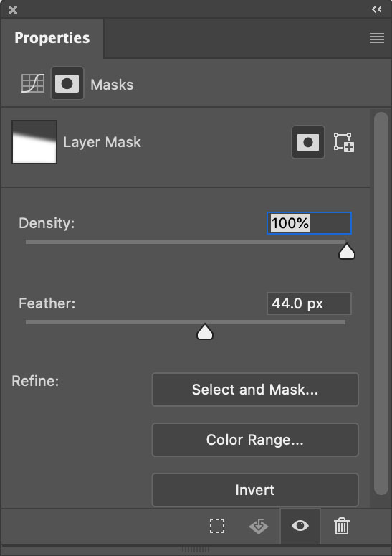Click the Density slider handle
Image resolution: width=392 pixels, height=556 pixels.
coord(347,251)
